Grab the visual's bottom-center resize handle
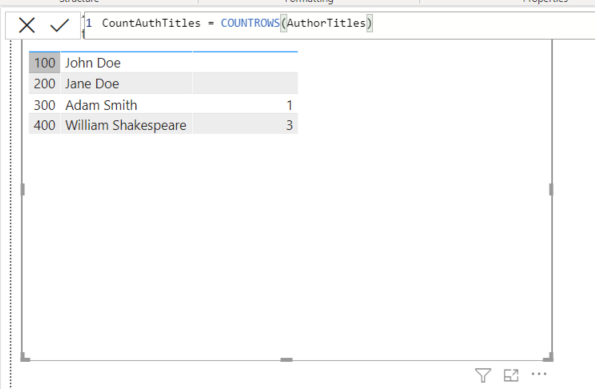 [286, 359]
